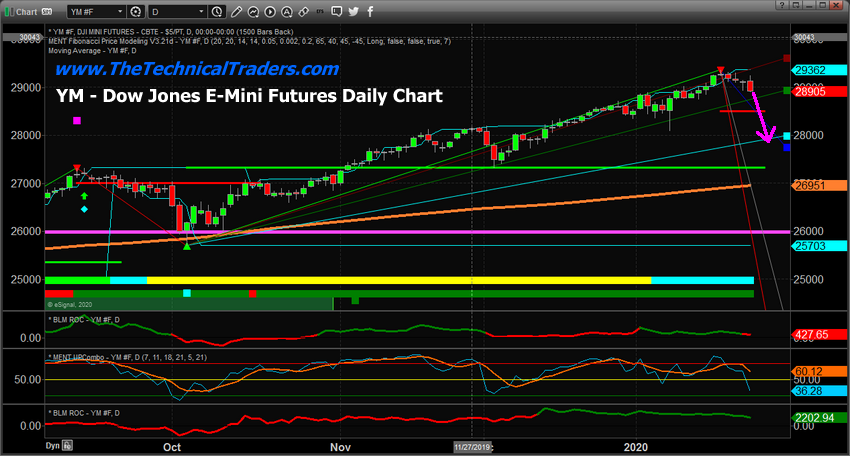Screen dimensions: 850x456
Task: Click the SI badge next to Chart title
Action: tap(47, 11)
